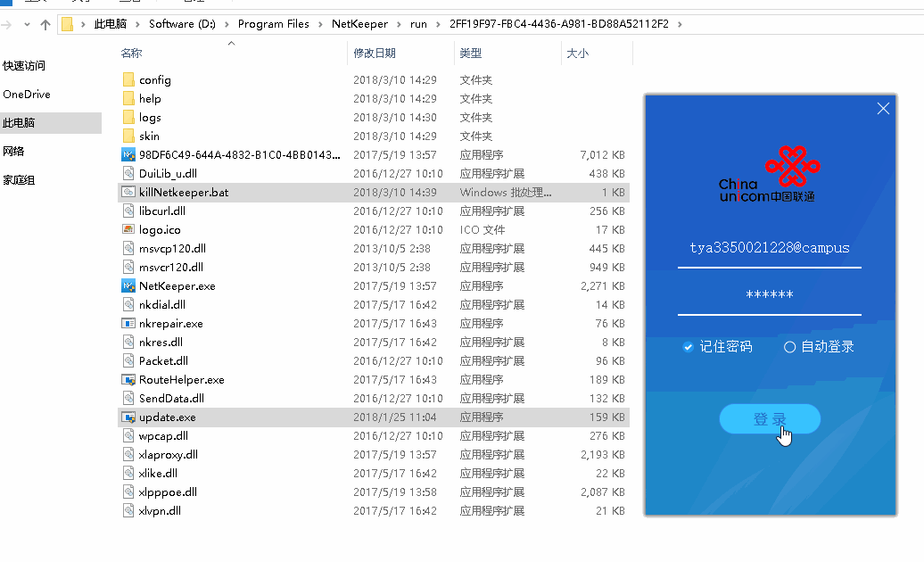Click the xlaproxy.dll file icon
The height and width of the screenshot is (562, 924).
[x=128, y=454]
